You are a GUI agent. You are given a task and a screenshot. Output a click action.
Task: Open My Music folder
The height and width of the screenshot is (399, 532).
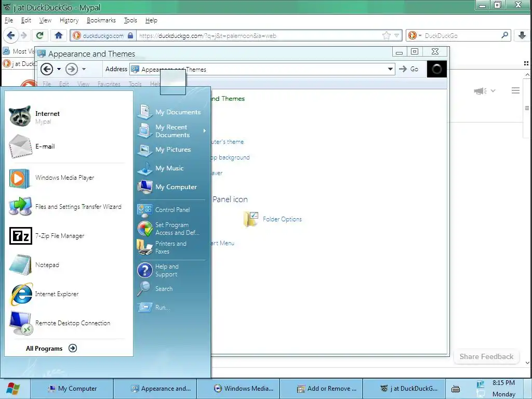tap(171, 168)
